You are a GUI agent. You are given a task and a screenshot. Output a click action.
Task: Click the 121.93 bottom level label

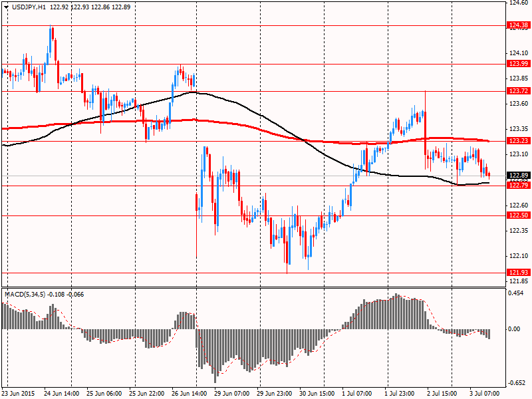click(x=518, y=273)
